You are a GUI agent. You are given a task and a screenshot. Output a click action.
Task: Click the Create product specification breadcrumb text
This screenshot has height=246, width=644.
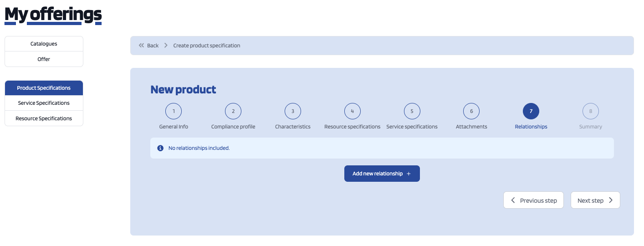click(x=207, y=46)
